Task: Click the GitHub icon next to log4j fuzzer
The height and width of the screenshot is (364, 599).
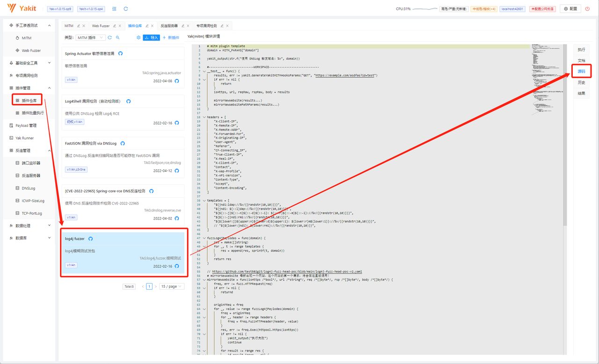Action: (90, 239)
